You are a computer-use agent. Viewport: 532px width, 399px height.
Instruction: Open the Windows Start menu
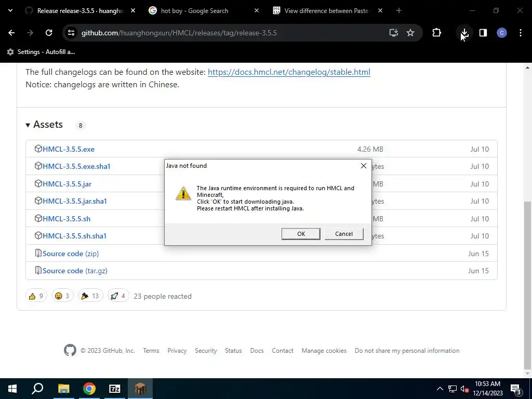click(12, 389)
